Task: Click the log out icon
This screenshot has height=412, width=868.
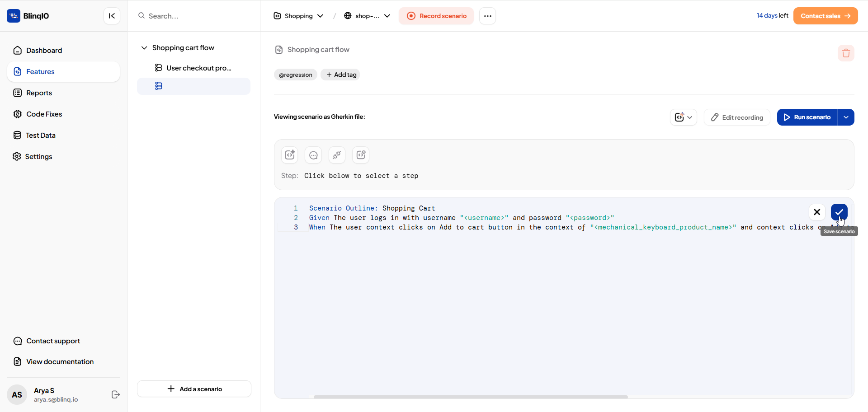Action: [x=116, y=394]
